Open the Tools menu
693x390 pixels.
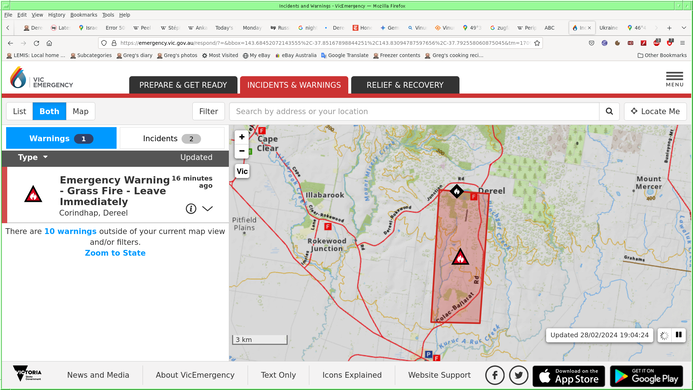(x=108, y=15)
